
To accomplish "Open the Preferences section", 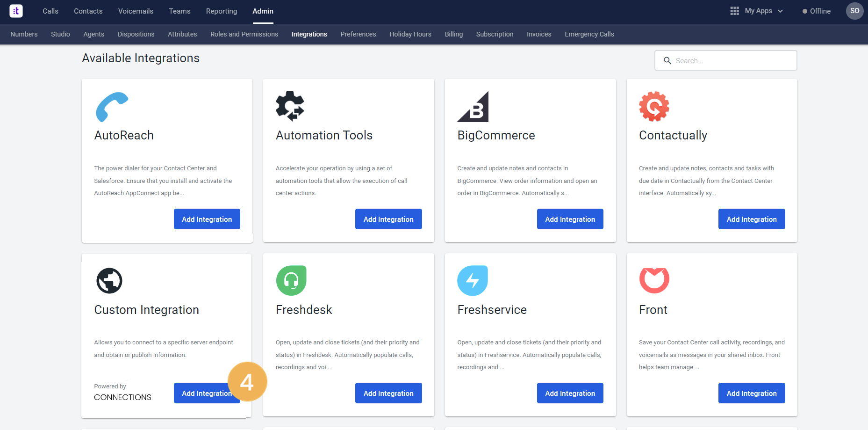I will click(358, 34).
